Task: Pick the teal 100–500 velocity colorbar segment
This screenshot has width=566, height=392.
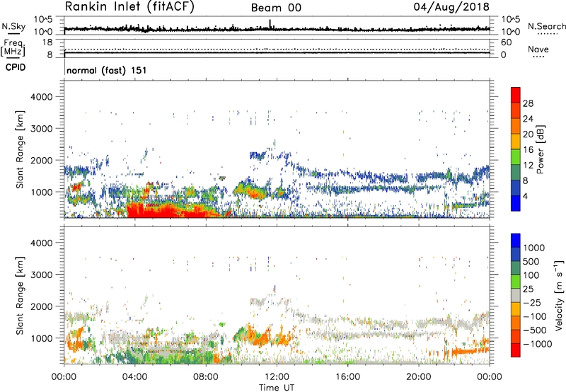Action: tap(516, 268)
